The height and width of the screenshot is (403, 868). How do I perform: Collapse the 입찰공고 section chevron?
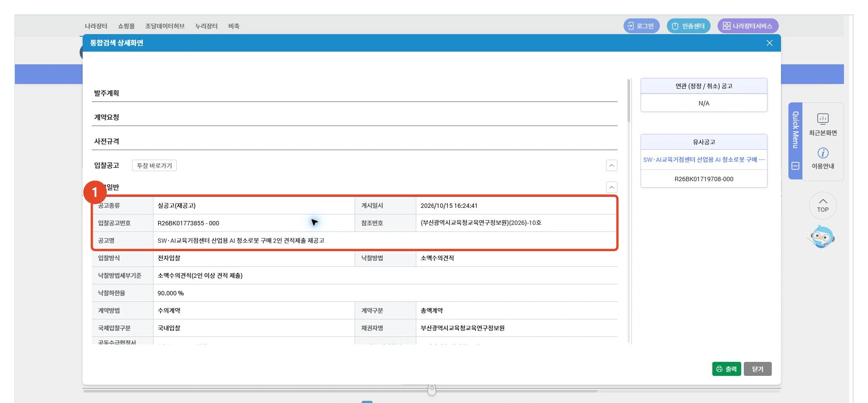click(612, 165)
